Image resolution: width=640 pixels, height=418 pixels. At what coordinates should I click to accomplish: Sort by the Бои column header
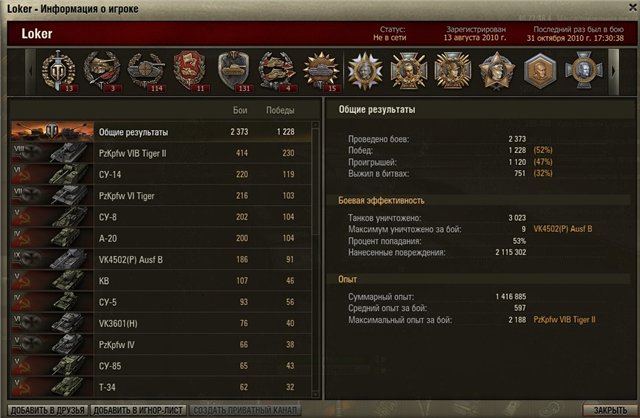[240, 110]
